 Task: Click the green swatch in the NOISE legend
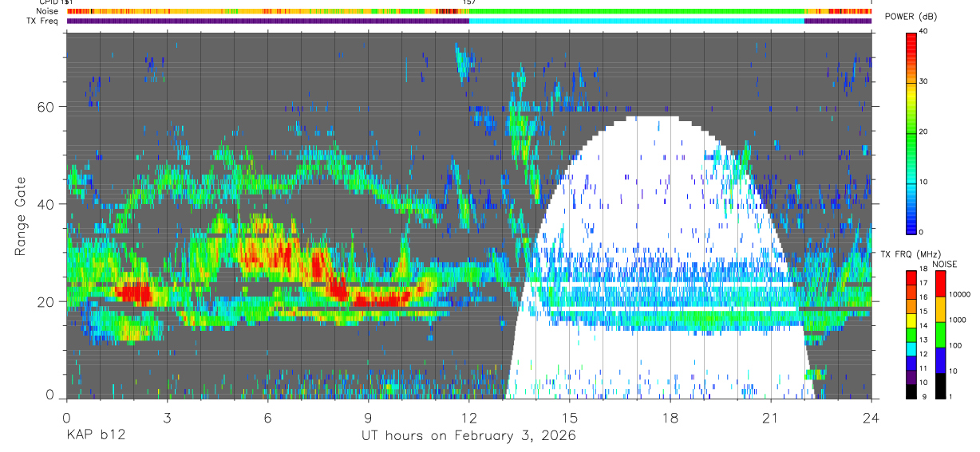click(939, 334)
